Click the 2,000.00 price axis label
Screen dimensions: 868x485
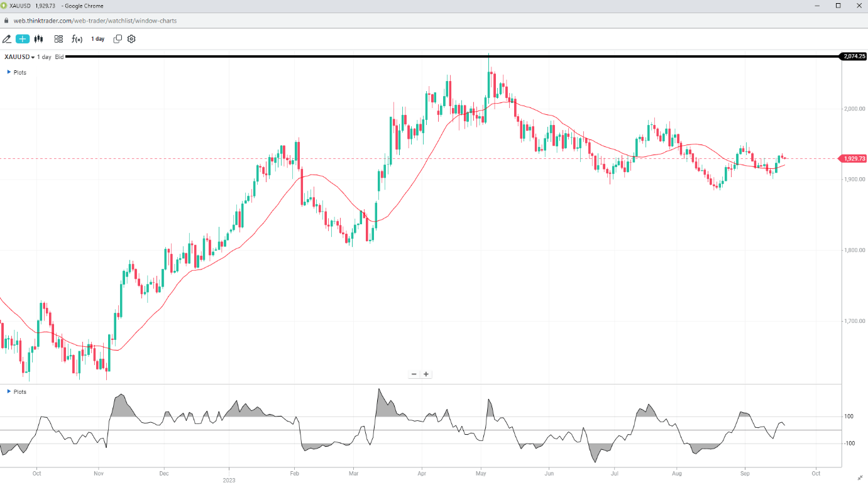coord(855,109)
